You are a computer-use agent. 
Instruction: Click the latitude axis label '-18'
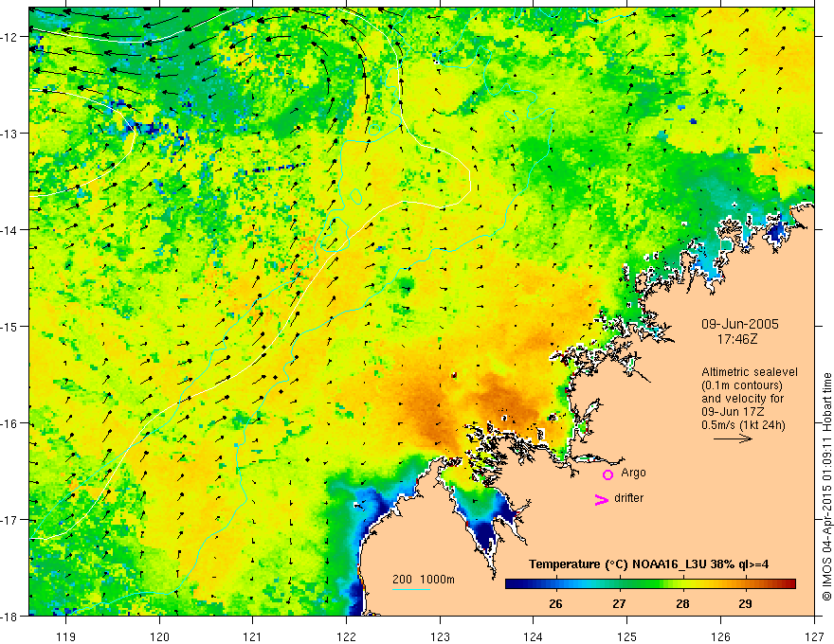[10, 617]
